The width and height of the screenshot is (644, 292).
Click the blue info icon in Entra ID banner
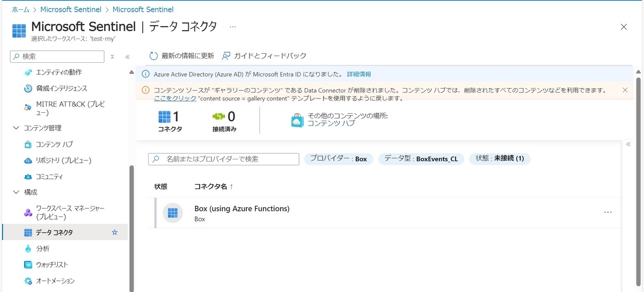click(x=145, y=74)
